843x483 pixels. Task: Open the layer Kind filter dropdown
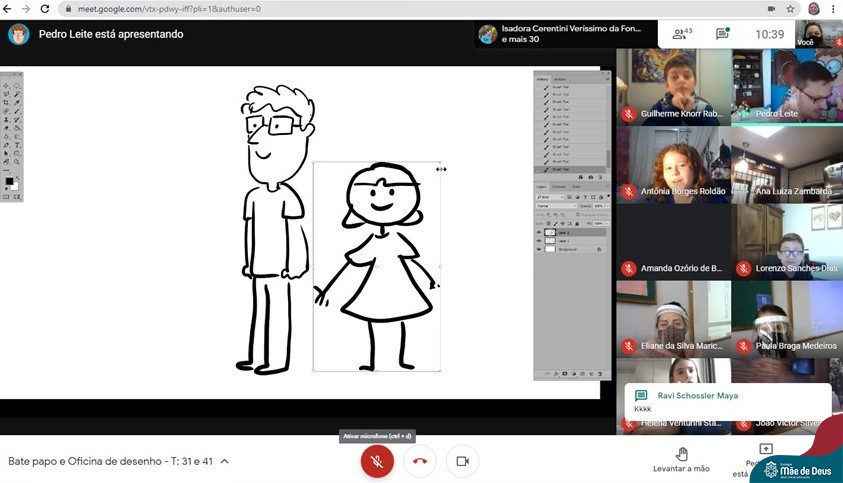coord(550,197)
